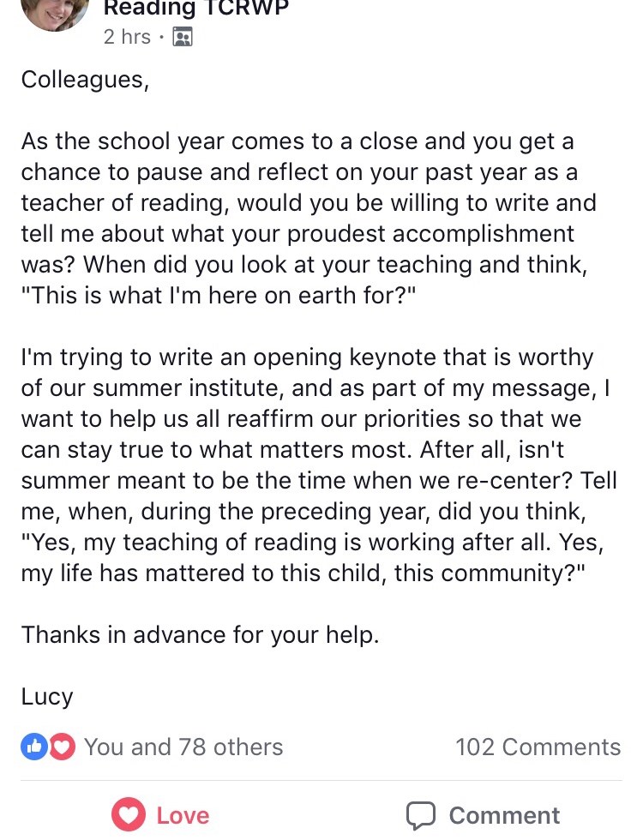Tap the "Lucy" signature
Image resolution: width=643 pixels, height=840 pixels.
pyautogui.click(x=47, y=696)
